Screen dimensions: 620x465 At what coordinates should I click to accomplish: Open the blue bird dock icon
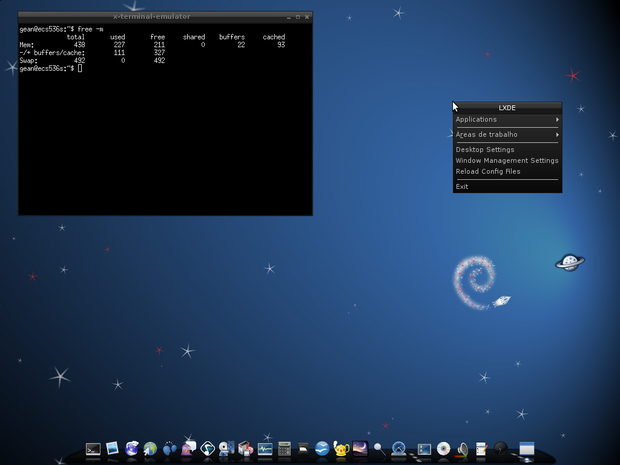(322, 450)
